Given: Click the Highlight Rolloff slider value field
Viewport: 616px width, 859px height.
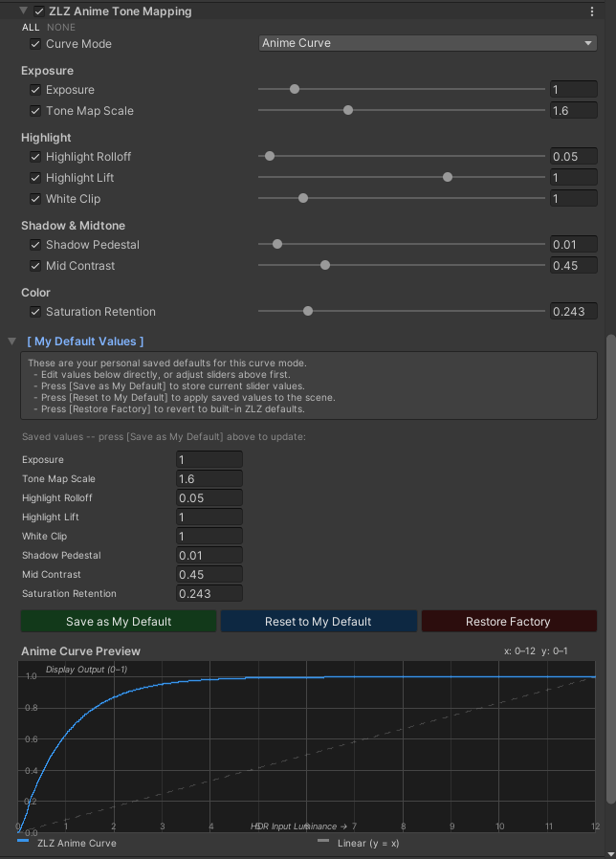Looking at the screenshot, I should [x=574, y=157].
